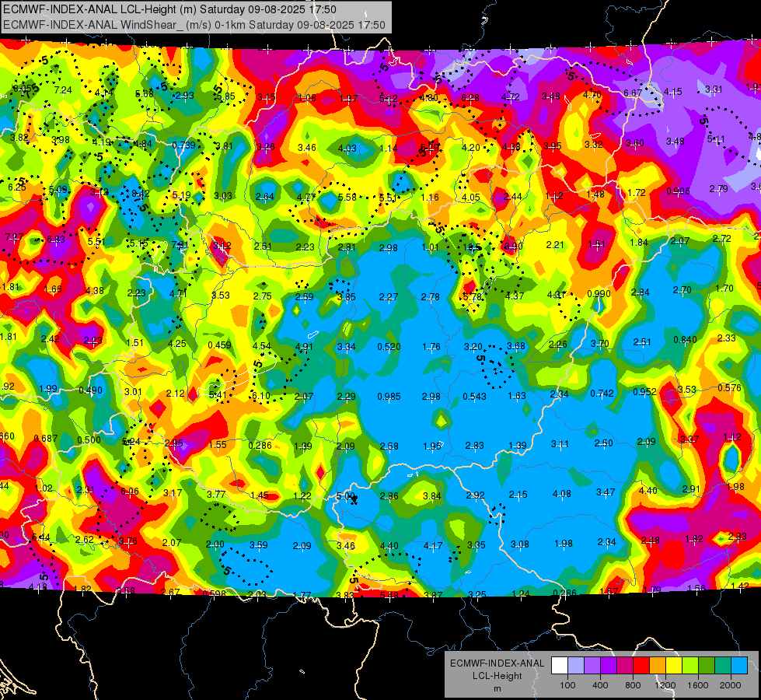
Task: Select the white swatch in the legend
Action: click(x=559, y=666)
